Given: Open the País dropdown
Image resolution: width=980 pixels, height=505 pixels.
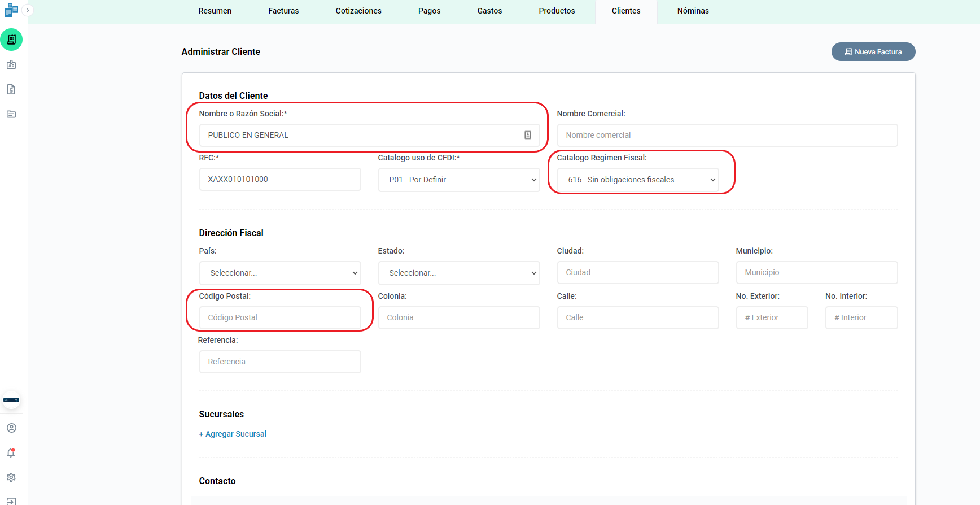Looking at the screenshot, I should tap(280, 273).
